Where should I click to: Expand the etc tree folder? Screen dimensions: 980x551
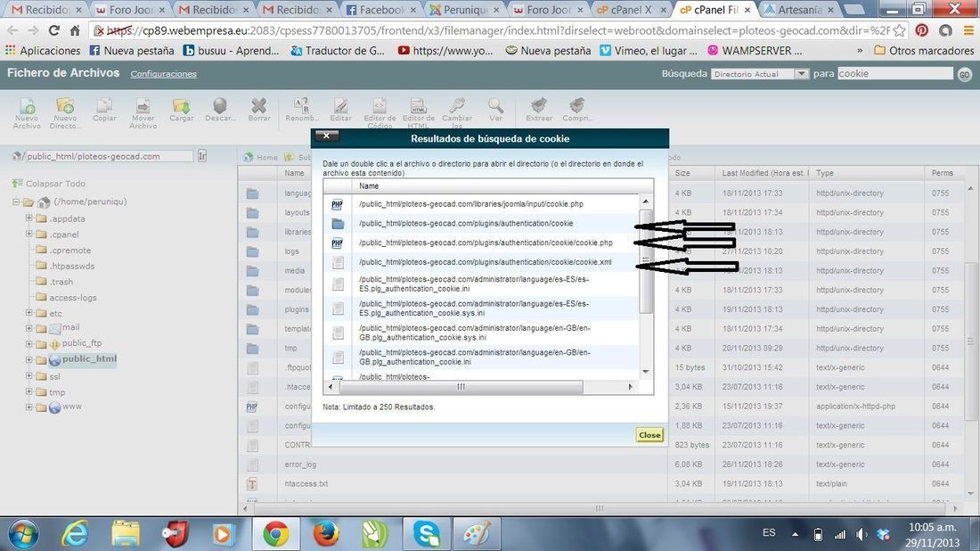[x=29, y=312]
